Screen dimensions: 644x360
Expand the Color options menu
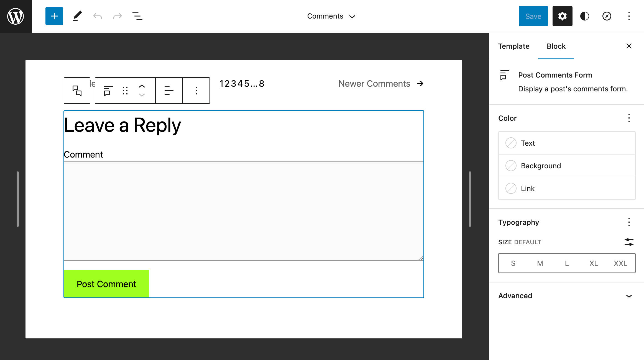[628, 118]
